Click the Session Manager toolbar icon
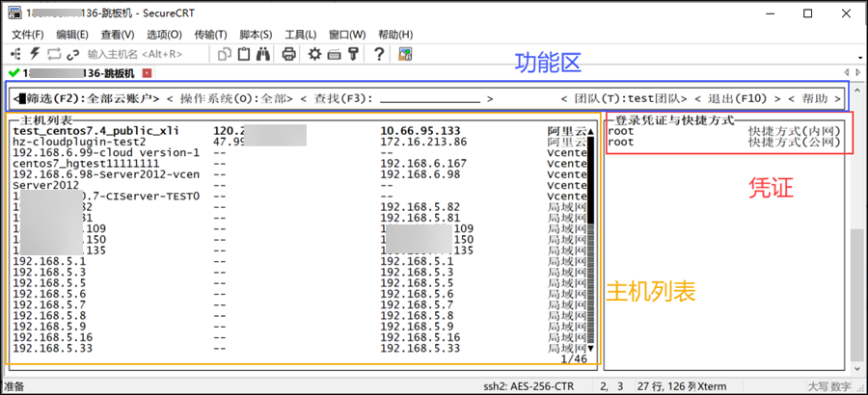This screenshot has height=395, width=868. 16,54
